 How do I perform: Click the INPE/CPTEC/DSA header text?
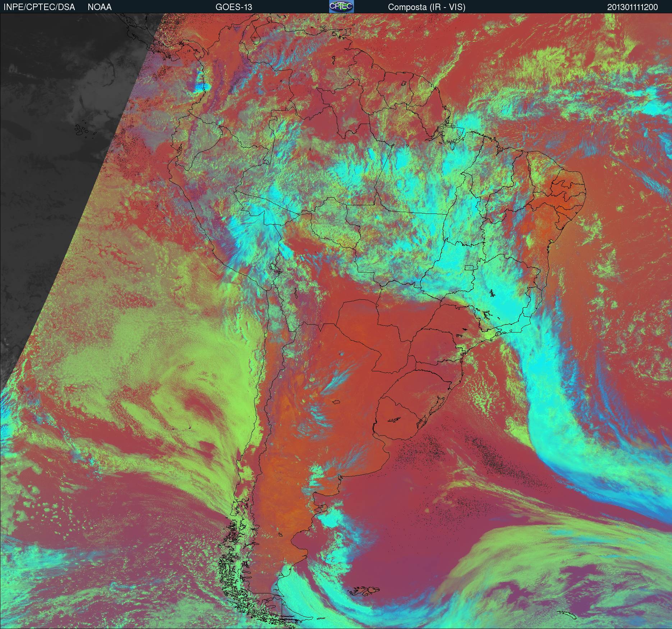(39, 7)
